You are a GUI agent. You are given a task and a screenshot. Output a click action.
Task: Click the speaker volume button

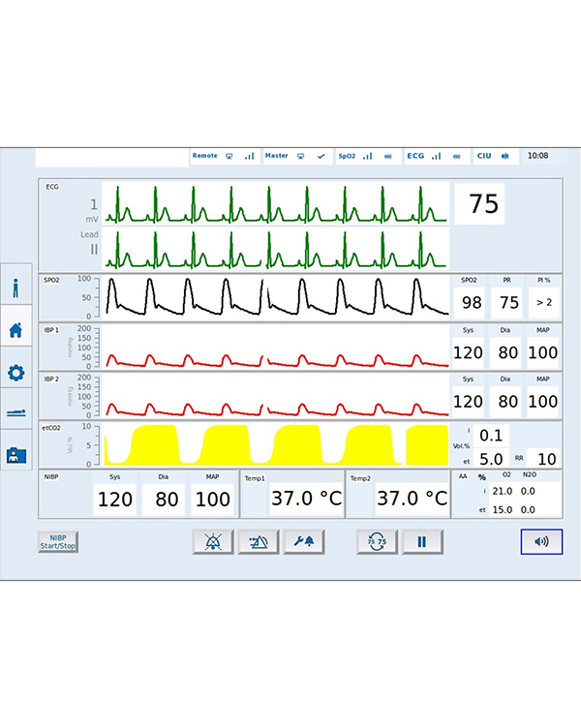tap(541, 542)
